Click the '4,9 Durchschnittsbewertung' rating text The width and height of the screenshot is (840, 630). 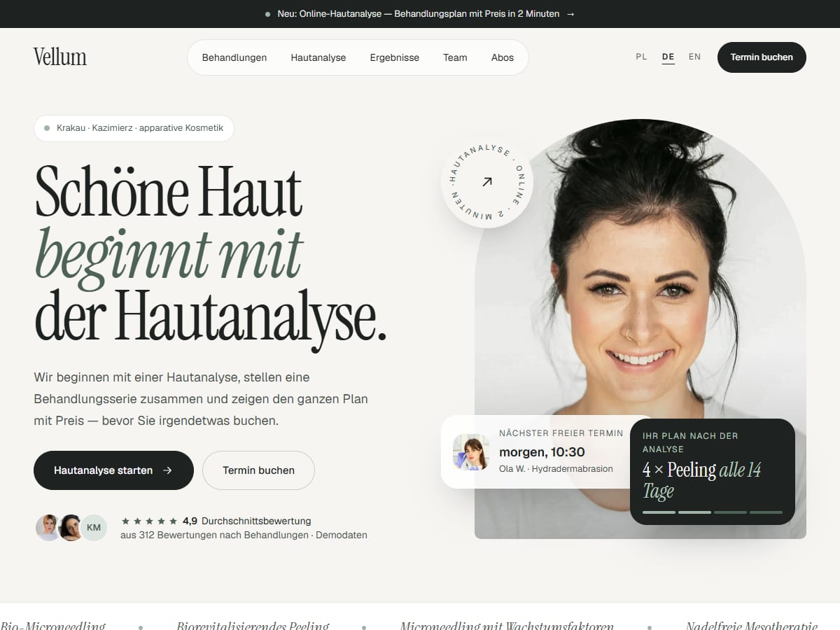(246, 521)
